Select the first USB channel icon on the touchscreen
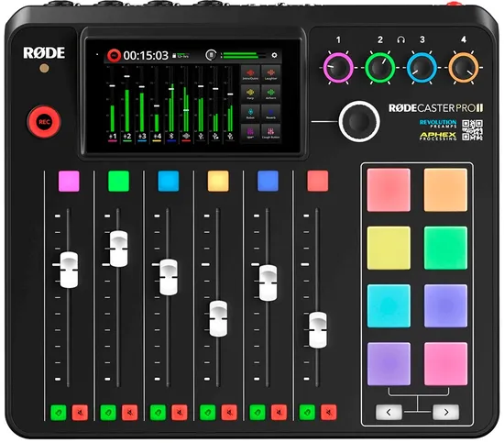Viewport: 504px width, 443px height. point(201,137)
